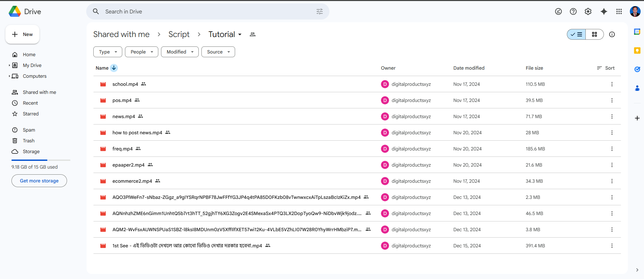This screenshot has height=279, width=644.
Task: Reverse the Name sort direction arrow
Action: point(114,68)
